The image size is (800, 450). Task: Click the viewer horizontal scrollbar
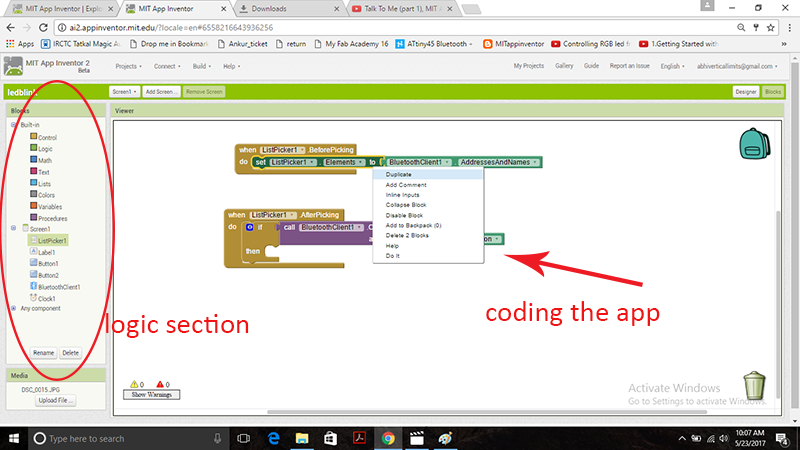pyautogui.click(x=487, y=412)
